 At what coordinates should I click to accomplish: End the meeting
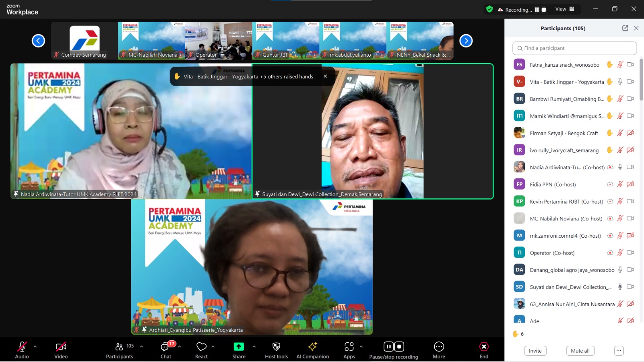(x=484, y=350)
